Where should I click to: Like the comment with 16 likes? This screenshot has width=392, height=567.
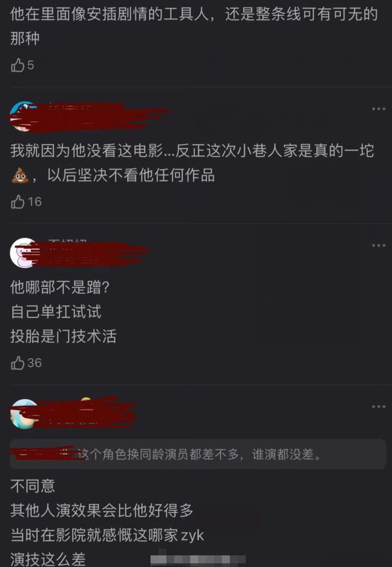pos(17,202)
